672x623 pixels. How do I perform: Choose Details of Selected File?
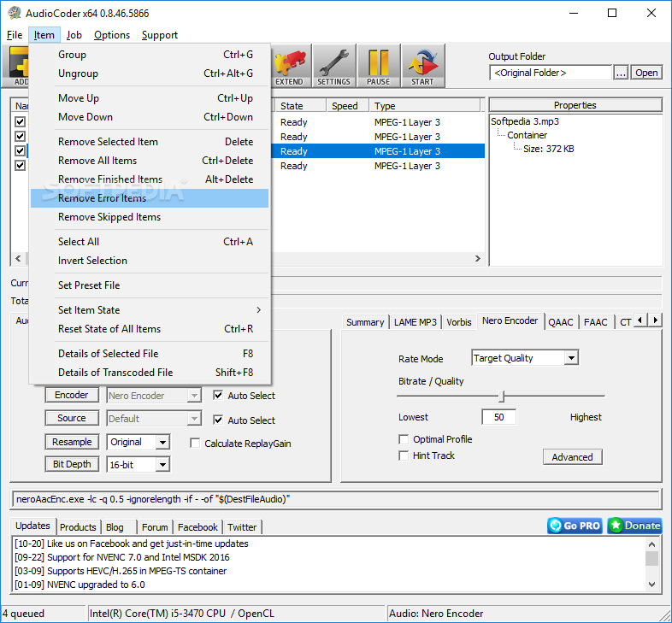click(150, 354)
